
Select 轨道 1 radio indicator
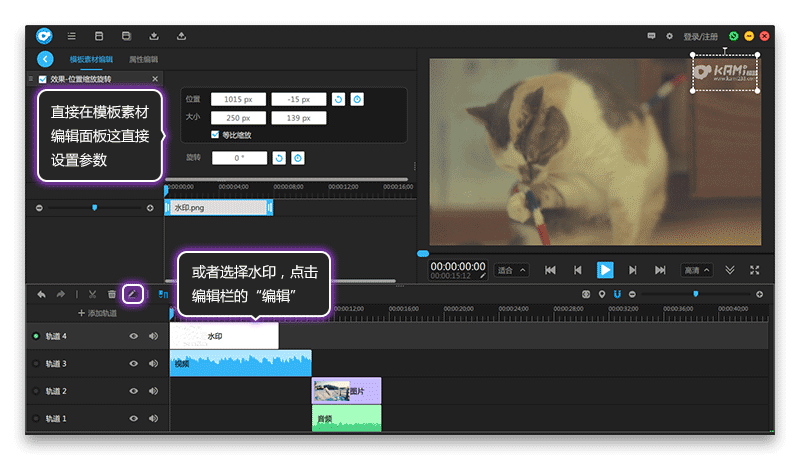point(36,419)
